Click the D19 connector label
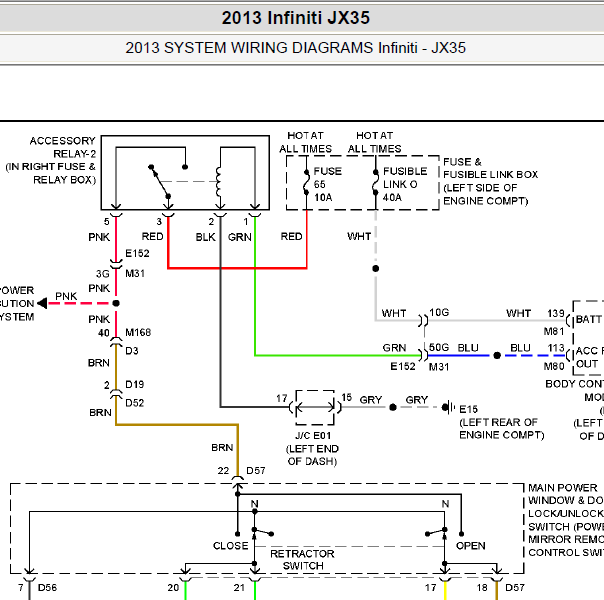 coord(134,384)
